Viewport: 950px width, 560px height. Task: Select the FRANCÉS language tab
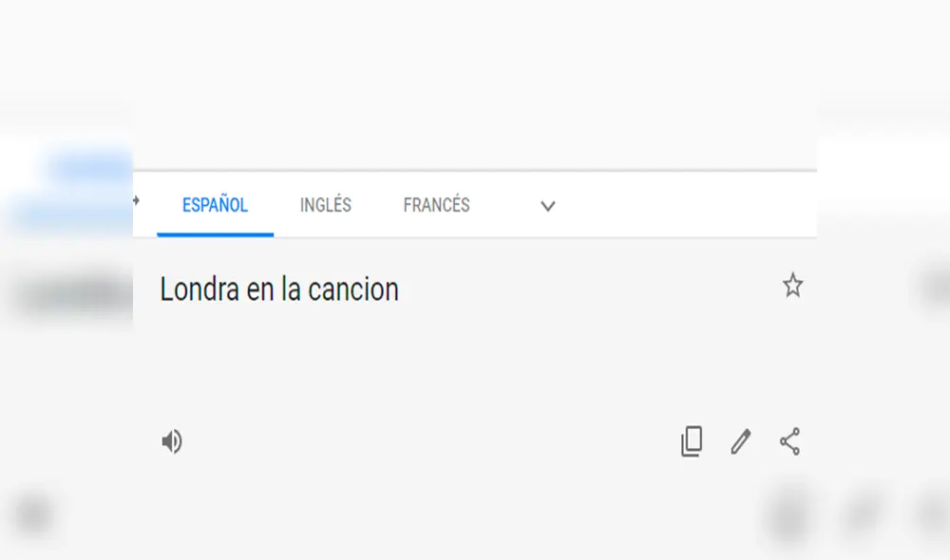[437, 205]
